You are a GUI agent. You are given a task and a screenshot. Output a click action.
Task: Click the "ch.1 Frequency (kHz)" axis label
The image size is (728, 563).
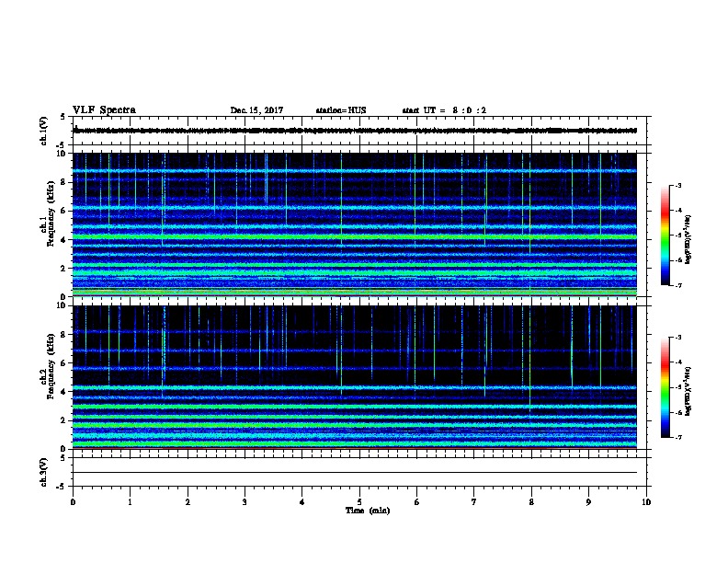pos(47,214)
